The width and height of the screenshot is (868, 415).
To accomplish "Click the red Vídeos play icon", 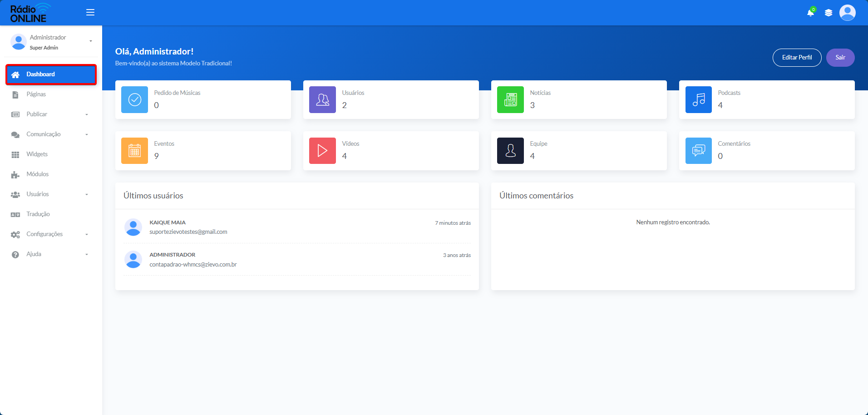I will 323,151.
